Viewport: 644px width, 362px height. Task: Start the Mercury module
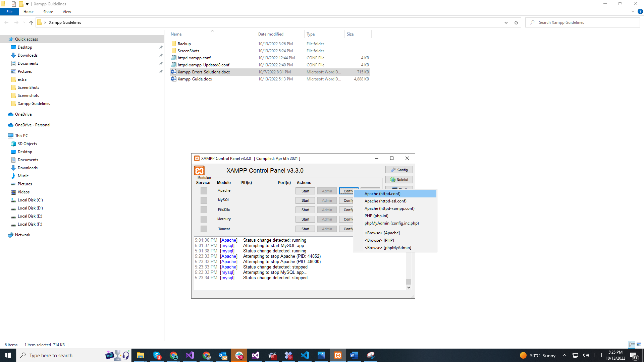coord(305,219)
